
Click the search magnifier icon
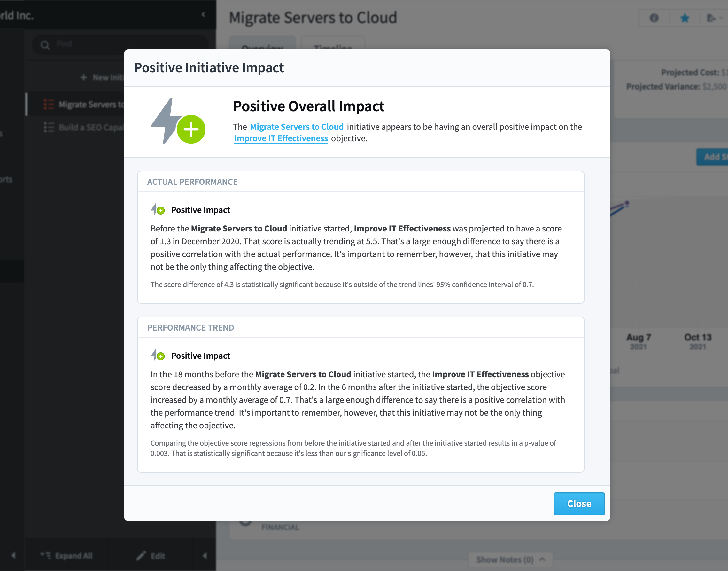45,45
